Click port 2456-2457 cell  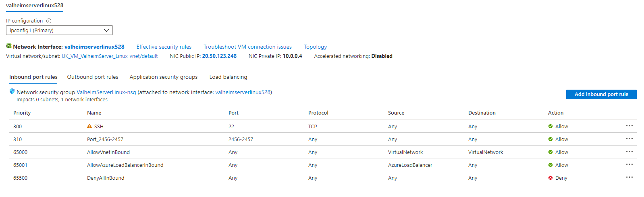click(241, 139)
